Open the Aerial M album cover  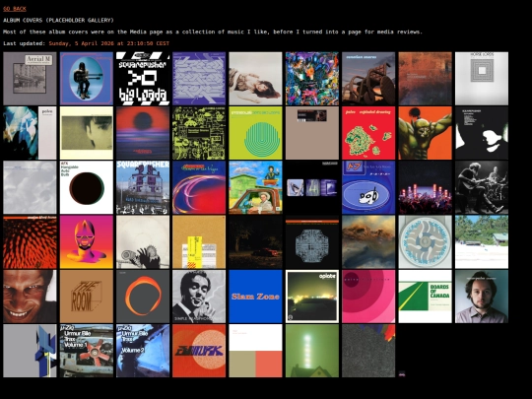[30, 79]
